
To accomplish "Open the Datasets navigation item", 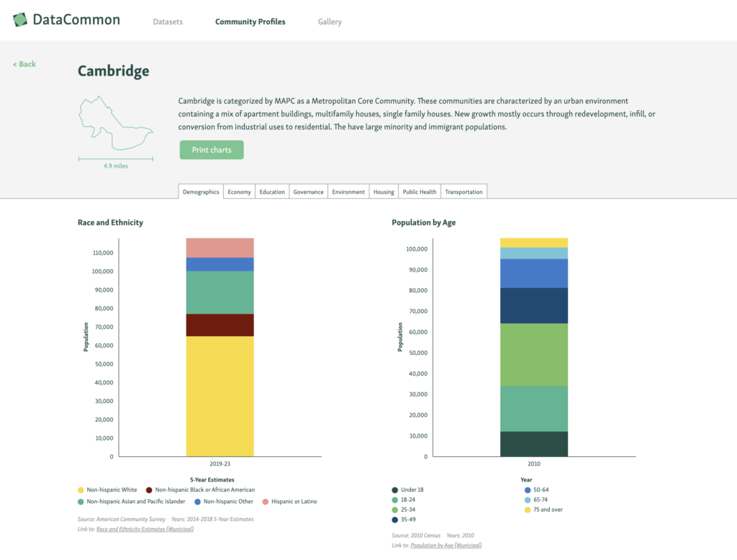I will click(168, 22).
